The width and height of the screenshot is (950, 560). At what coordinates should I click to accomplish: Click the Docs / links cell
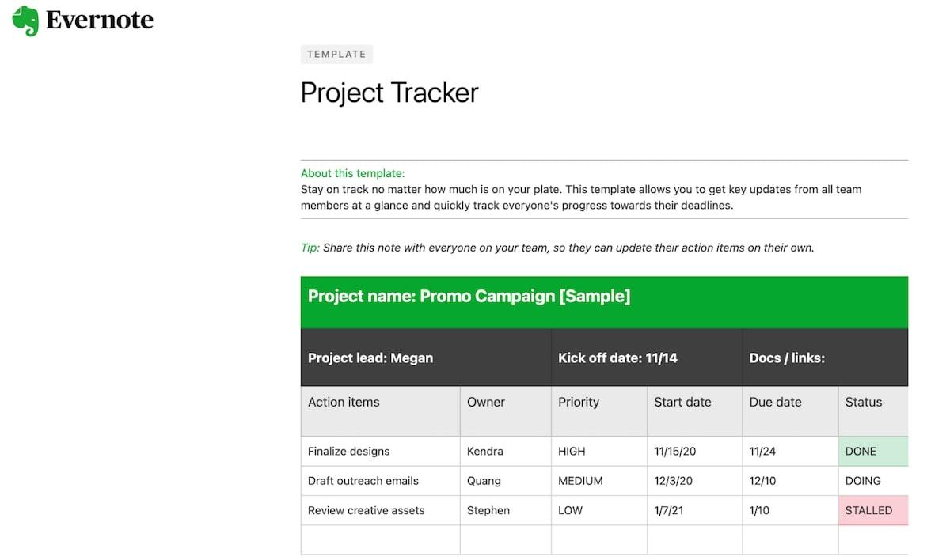(787, 358)
